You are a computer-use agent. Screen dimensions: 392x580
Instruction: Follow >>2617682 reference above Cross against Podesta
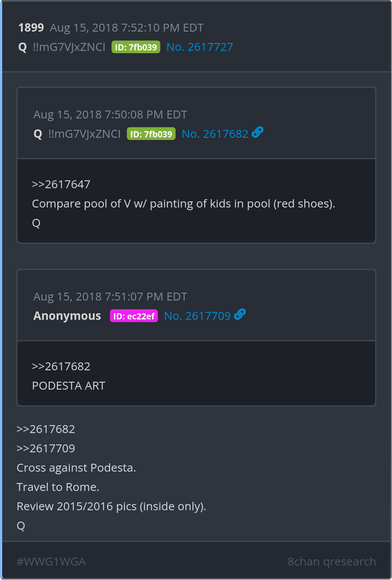tap(46, 429)
